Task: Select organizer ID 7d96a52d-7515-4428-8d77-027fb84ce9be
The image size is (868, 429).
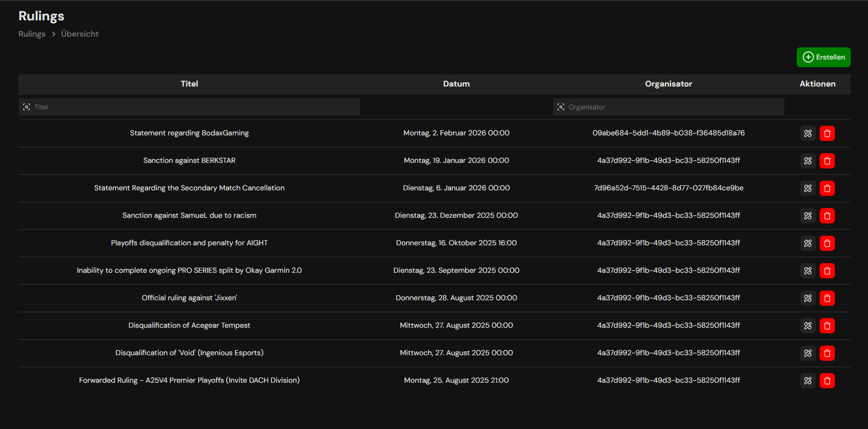Action: [x=668, y=188]
